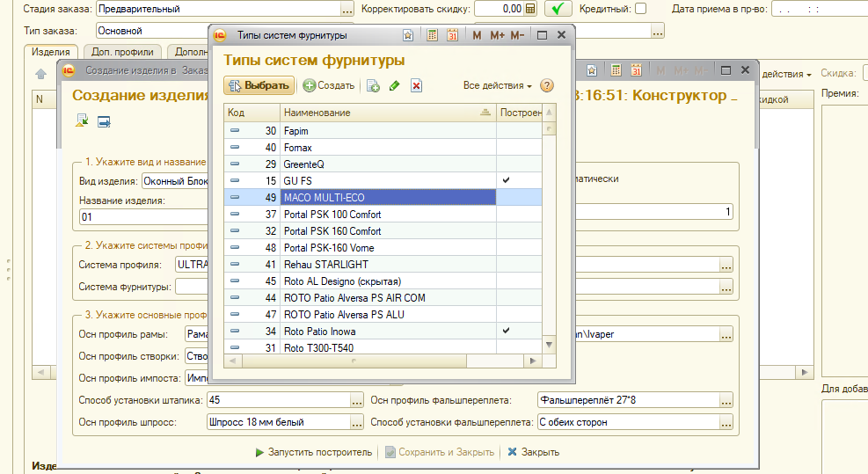Click the green checkmark button near Корректировать скидку

[x=558, y=9]
